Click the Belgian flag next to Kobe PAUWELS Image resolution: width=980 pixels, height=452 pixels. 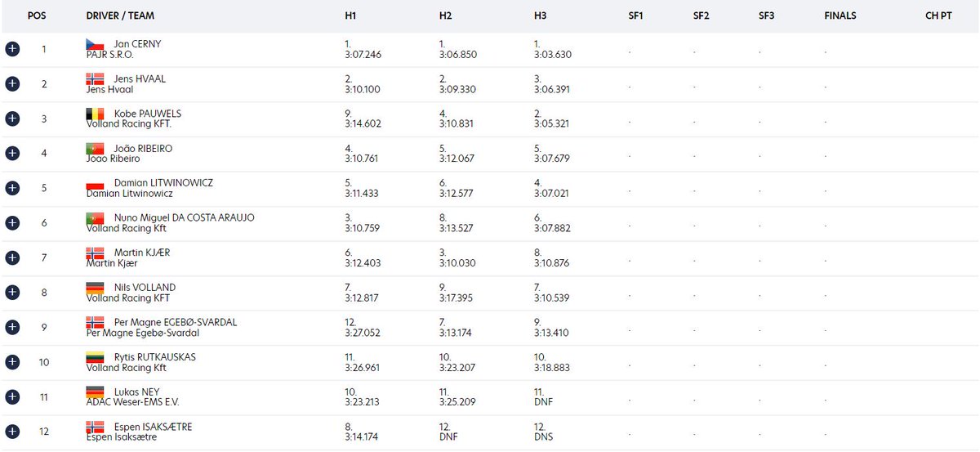(x=96, y=114)
